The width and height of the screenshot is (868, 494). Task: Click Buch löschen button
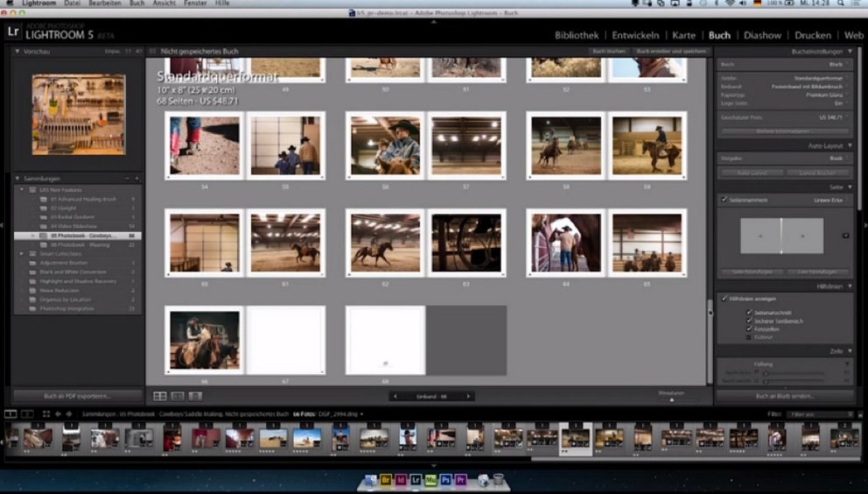click(609, 51)
